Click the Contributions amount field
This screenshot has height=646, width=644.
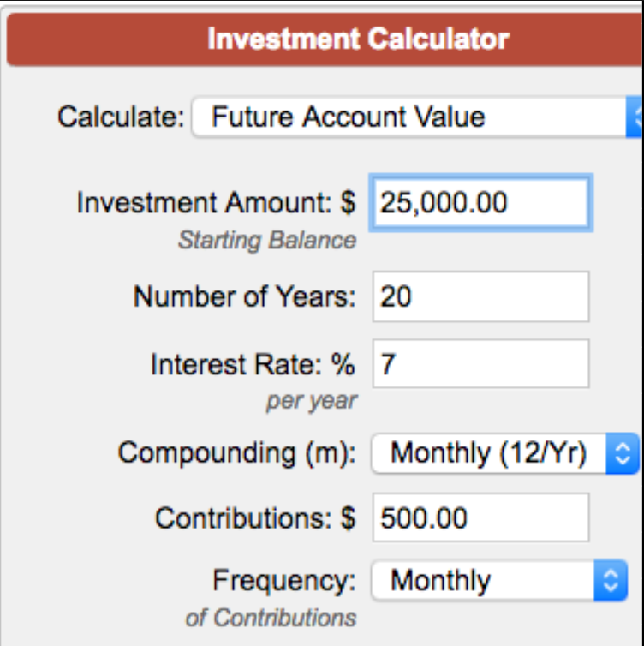coord(480,518)
